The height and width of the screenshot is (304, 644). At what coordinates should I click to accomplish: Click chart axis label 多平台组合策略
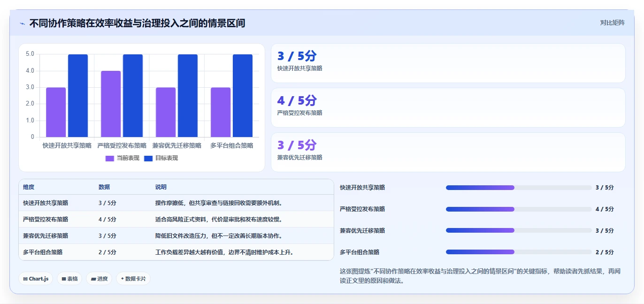point(232,146)
